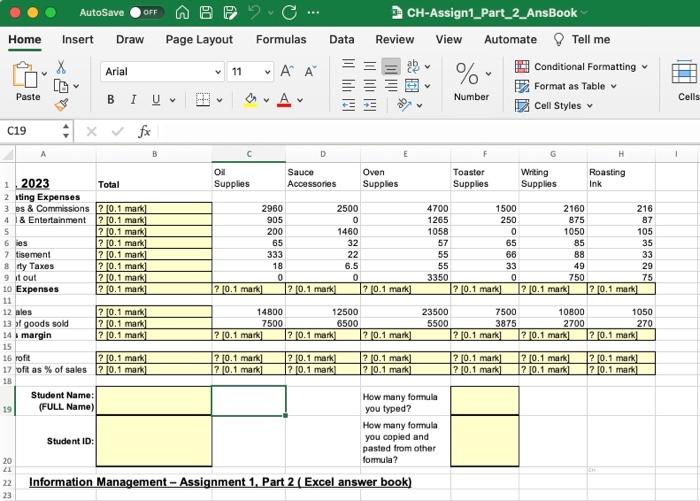Open the Page Layout tab

[199, 39]
